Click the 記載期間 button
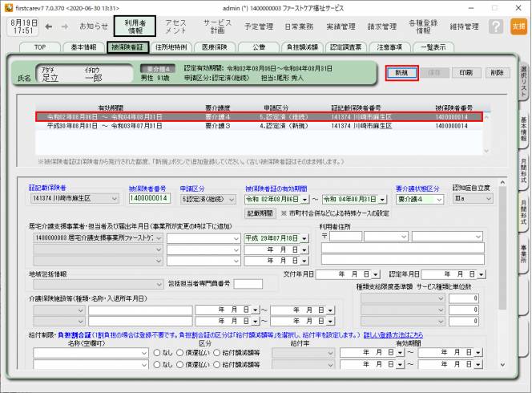 (260, 213)
